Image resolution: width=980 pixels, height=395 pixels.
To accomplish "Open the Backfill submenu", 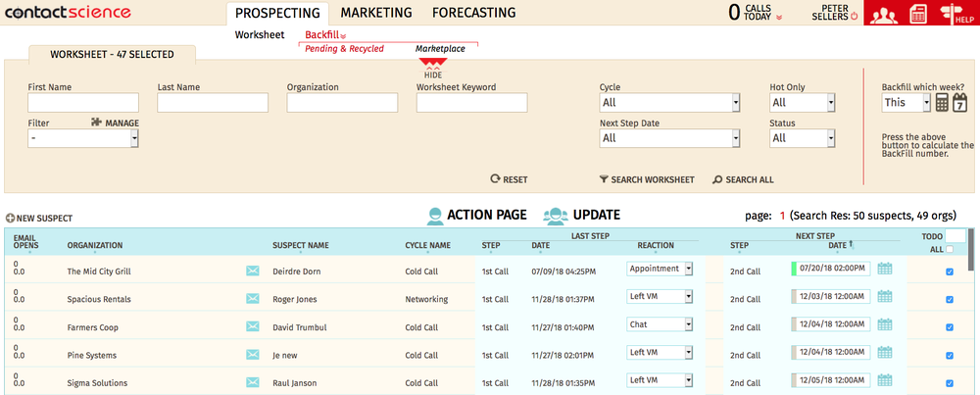I will coord(325,35).
